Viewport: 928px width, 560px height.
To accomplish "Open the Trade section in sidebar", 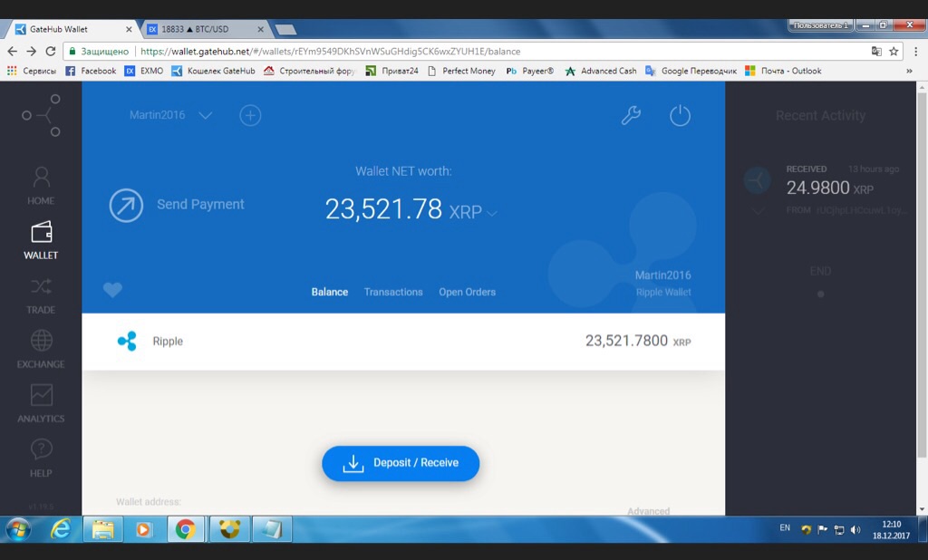I will (41, 295).
